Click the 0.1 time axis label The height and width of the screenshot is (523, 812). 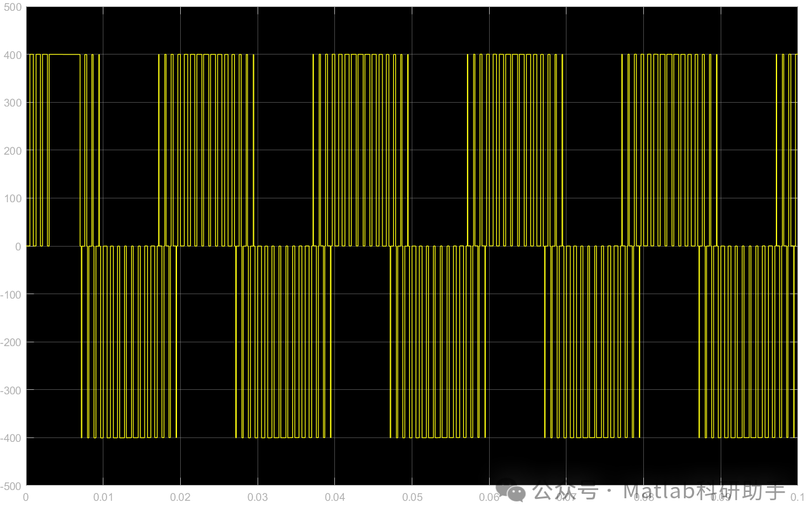pyautogui.click(x=797, y=497)
